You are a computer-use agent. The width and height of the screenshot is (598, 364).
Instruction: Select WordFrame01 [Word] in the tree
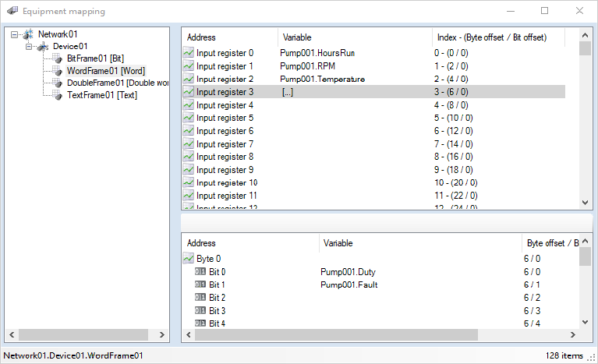[105, 71]
